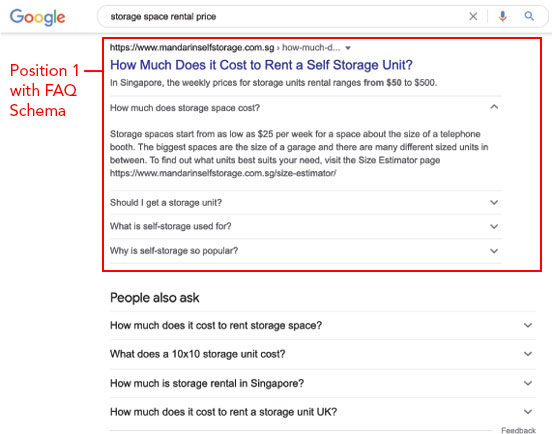Click the Google logo
The width and height of the screenshot is (552, 434).
click(x=37, y=17)
